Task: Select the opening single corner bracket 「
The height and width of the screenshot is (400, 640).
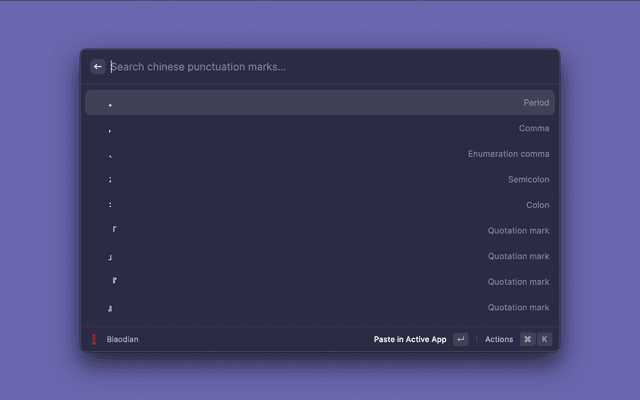Action: pyautogui.click(x=320, y=231)
